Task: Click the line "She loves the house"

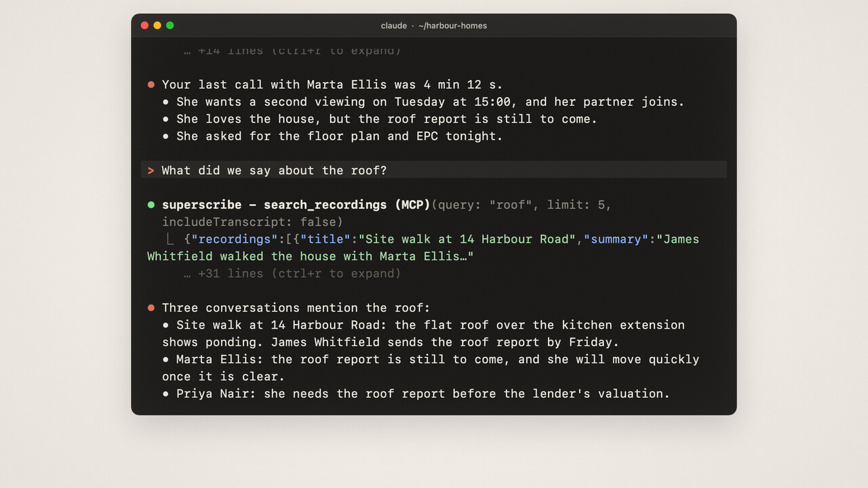Action: [x=380, y=119]
